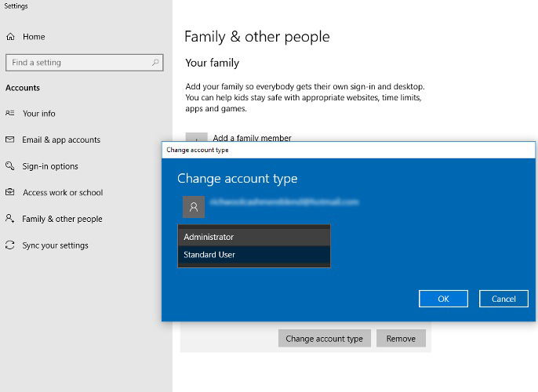Click the Family person-plus icon

click(10, 219)
